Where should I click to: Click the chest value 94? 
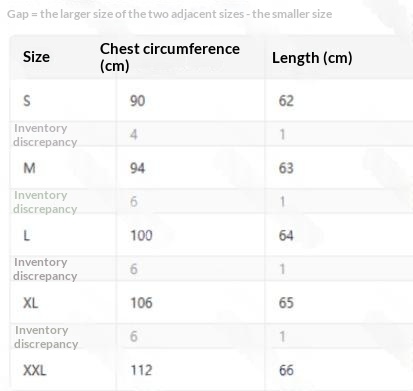point(137,168)
